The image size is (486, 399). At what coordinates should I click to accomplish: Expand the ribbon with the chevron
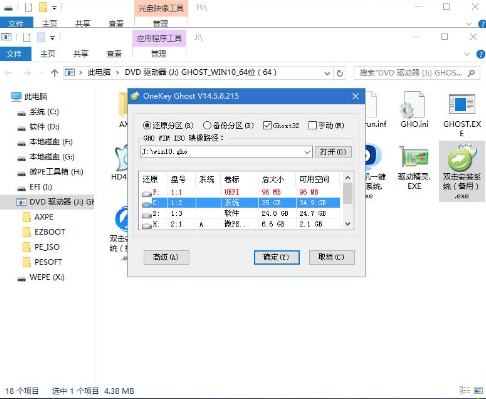(467, 54)
